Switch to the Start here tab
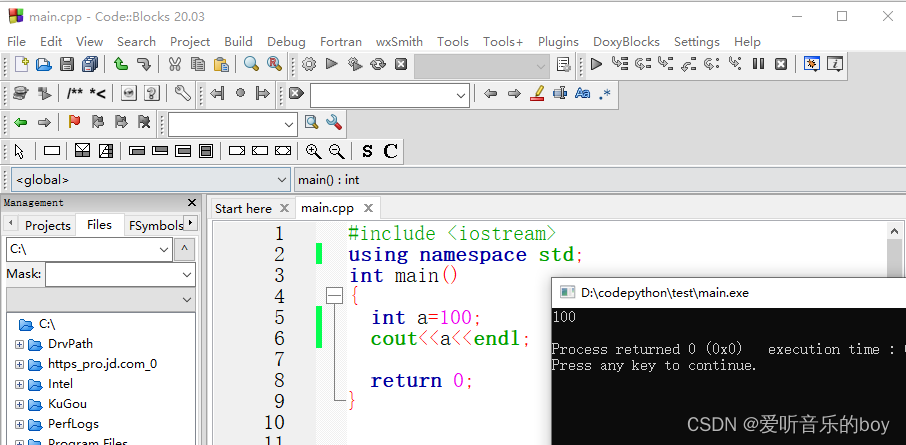Screen dimensions: 906x445 click(x=243, y=208)
